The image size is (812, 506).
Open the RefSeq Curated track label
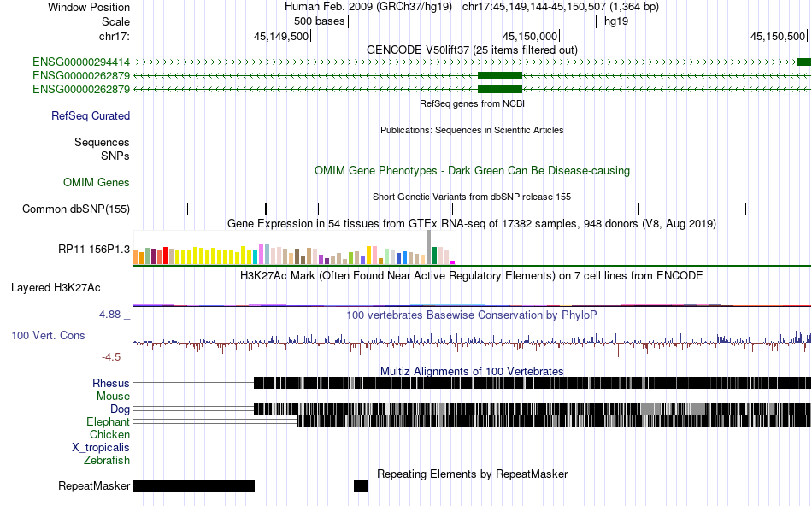click(x=90, y=116)
